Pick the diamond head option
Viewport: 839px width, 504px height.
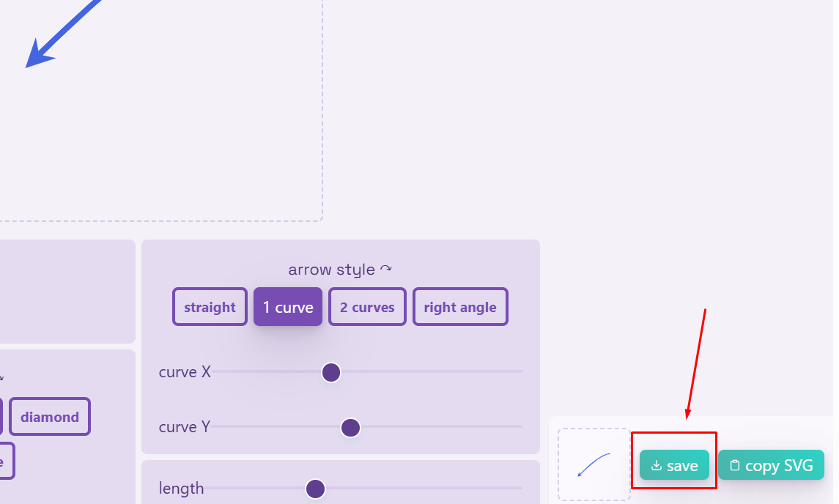tap(50, 417)
